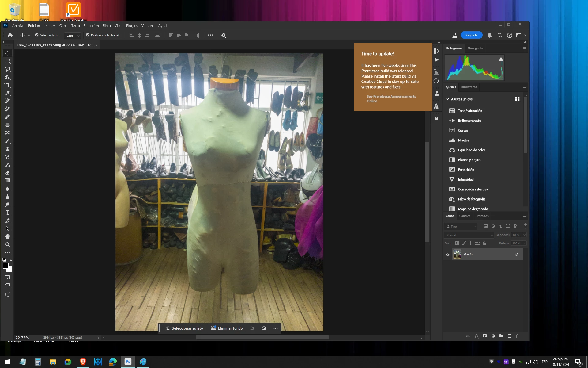Viewport: 588px width, 368px height.
Task: Add a layer mask icon
Action: pos(484,336)
